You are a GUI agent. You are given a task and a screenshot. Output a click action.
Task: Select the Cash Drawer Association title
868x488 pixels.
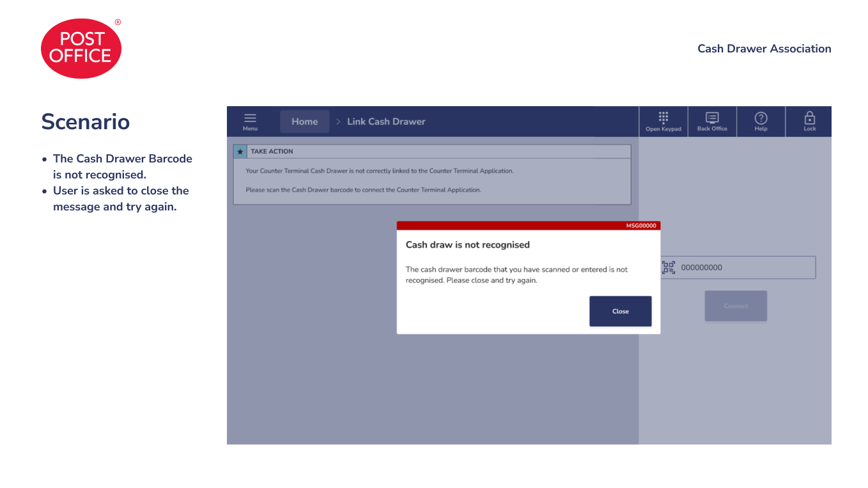[x=764, y=49]
